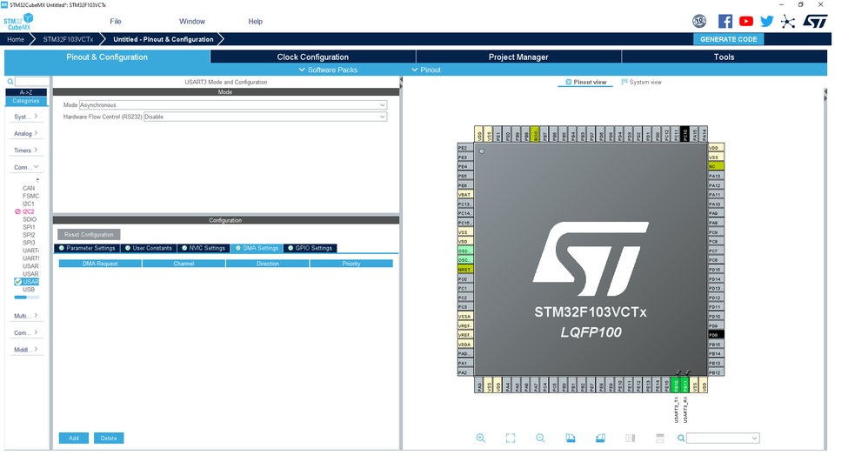Rotate the chip counter-clockwise

pos(600,438)
